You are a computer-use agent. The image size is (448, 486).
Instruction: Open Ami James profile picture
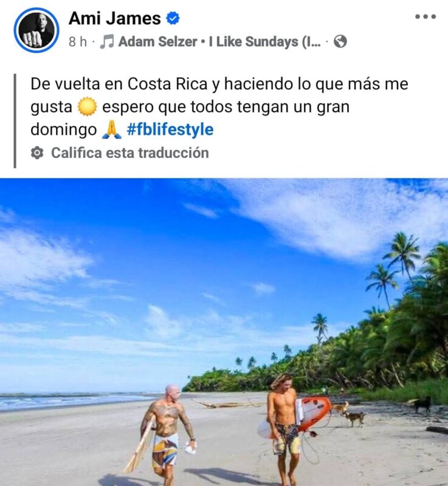[36, 30]
